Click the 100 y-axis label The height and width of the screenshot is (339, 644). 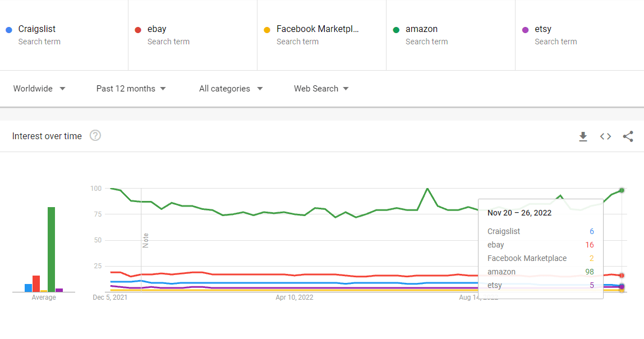click(x=96, y=188)
